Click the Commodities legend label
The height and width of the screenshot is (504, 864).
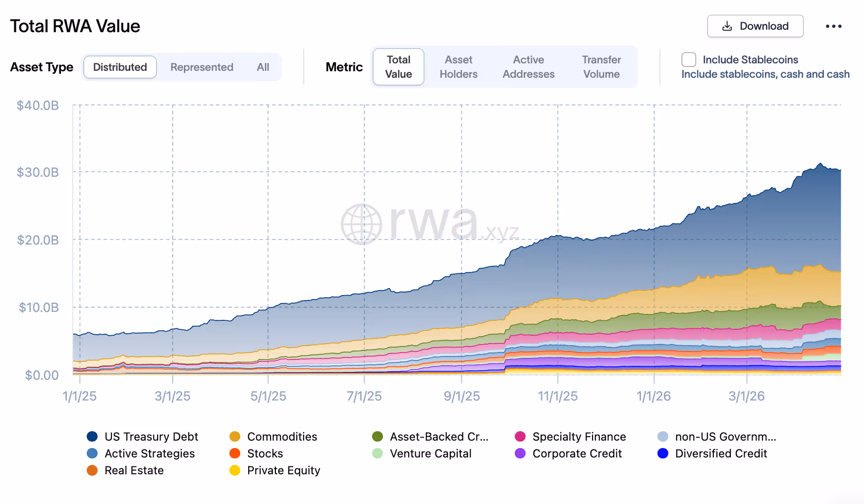tap(282, 437)
